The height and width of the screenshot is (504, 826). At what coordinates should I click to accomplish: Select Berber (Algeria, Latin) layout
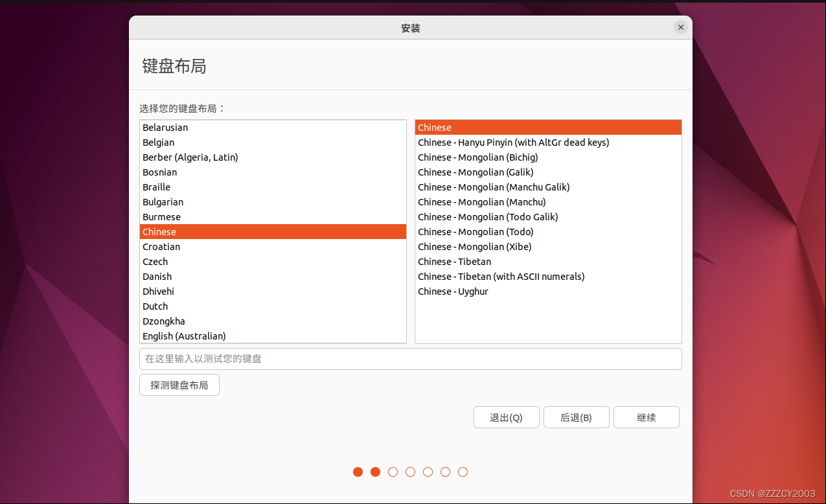click(x=190, y=157)
